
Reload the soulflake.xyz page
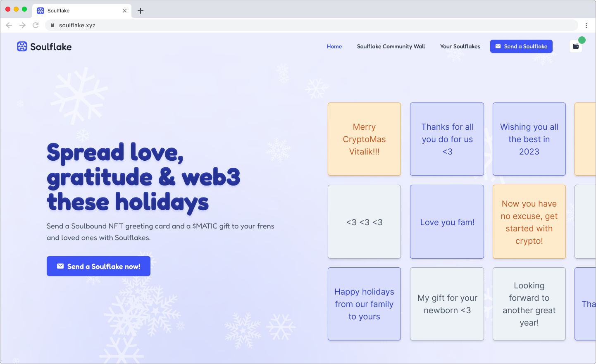click(x=36, y=25)
